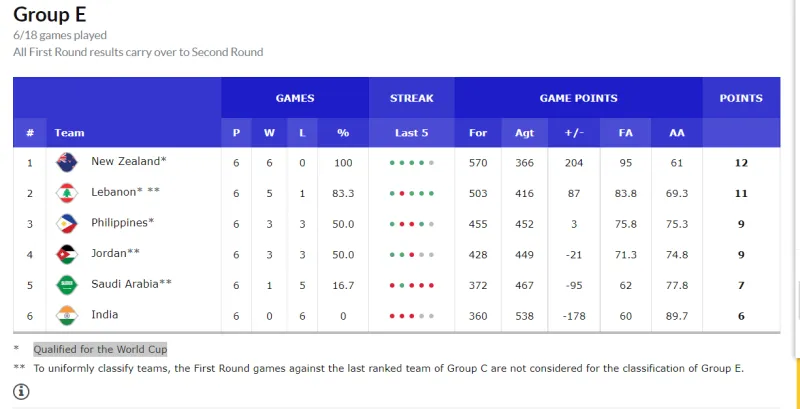Click the Jordan flag icon

coord(66,254)
